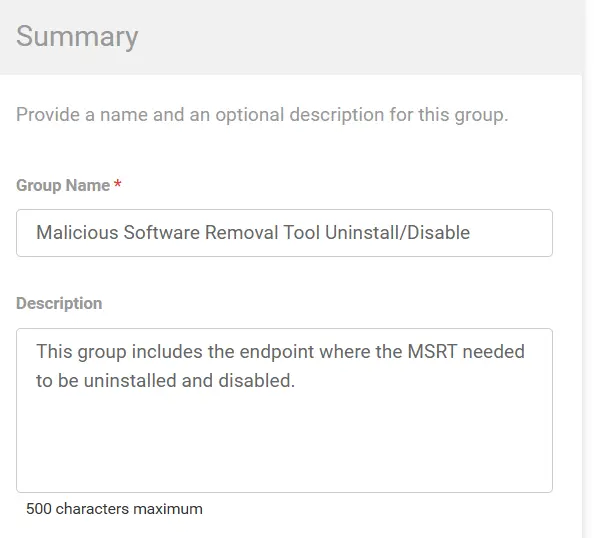The image size is (614, 538).
Task: Click the word Malicious in Group Name
Action: [x=77, y=232]
